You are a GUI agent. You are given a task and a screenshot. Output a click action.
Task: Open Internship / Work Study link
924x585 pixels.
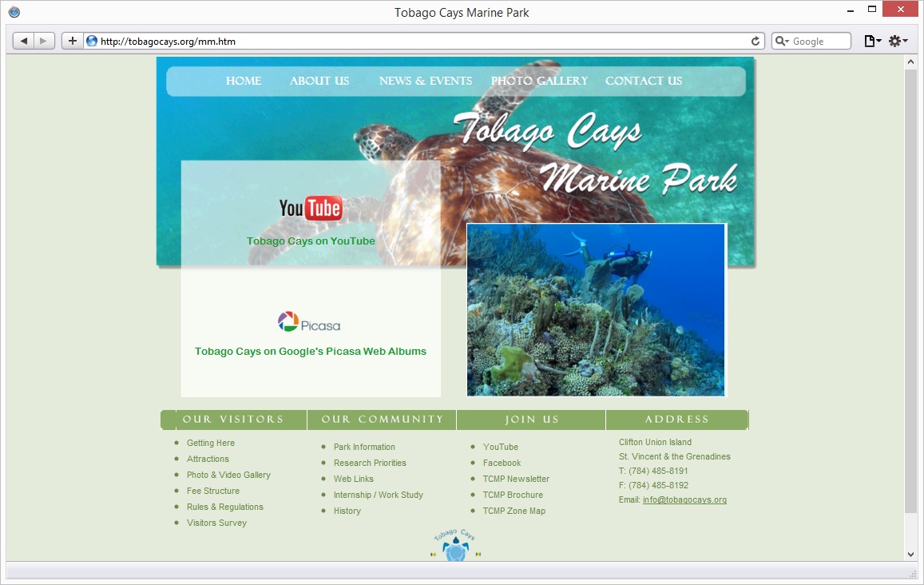(379, 495)
